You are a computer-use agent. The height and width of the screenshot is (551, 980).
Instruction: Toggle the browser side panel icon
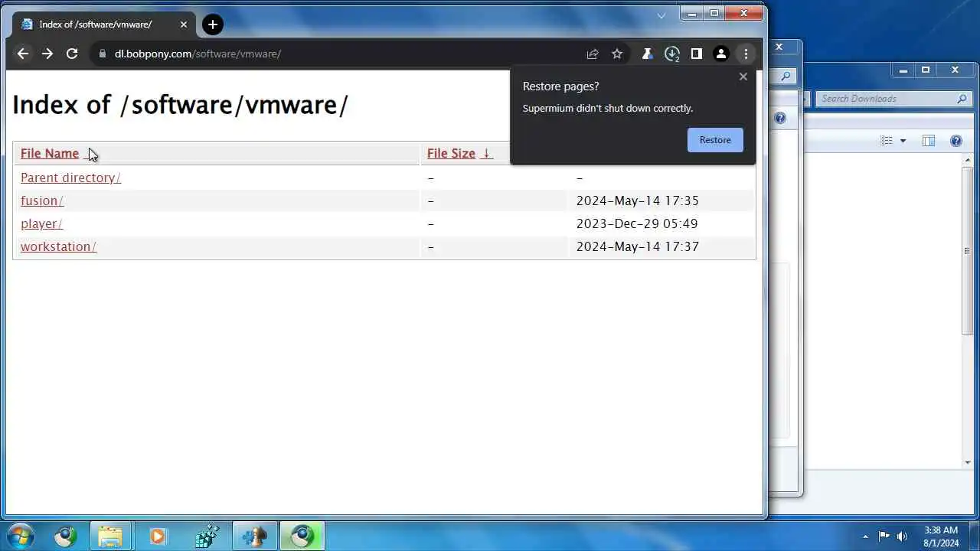click(697, 54)
